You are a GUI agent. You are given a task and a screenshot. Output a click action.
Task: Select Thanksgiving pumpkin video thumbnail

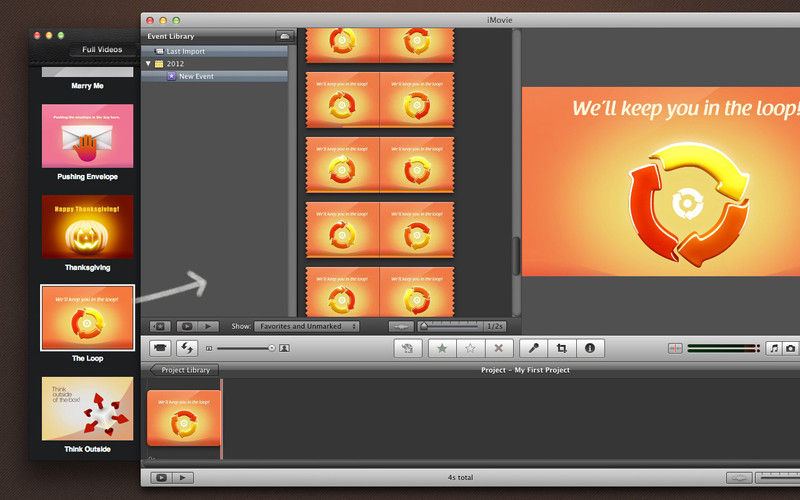(87, 227)
